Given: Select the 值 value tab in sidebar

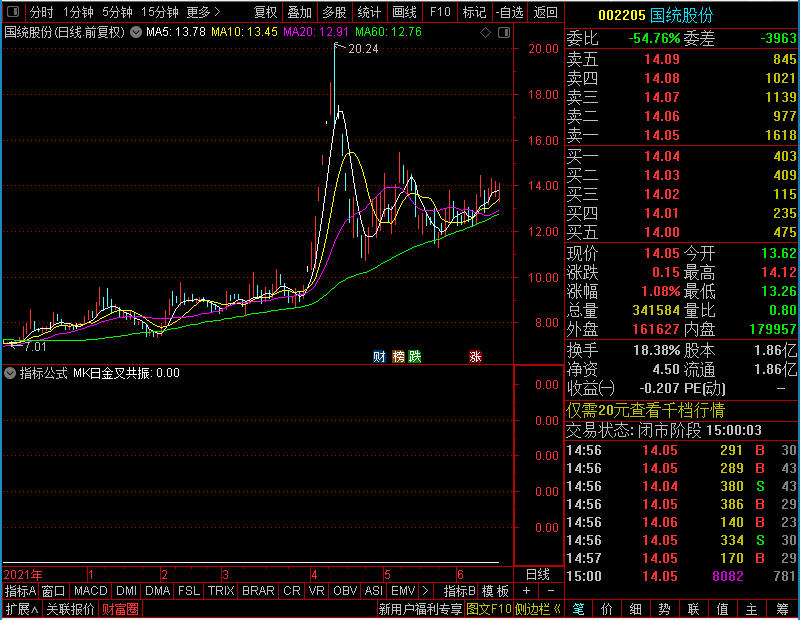Looking at the screenshot, I should coord(722,609).
